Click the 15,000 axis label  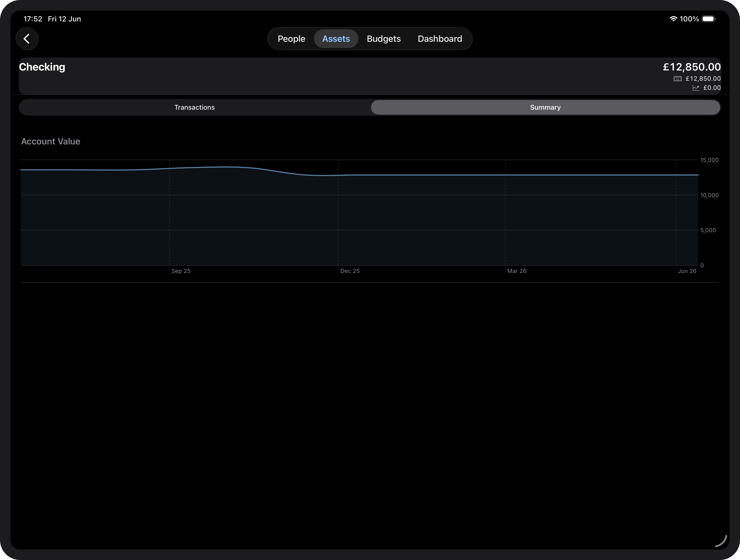click(x=709, y=160)
